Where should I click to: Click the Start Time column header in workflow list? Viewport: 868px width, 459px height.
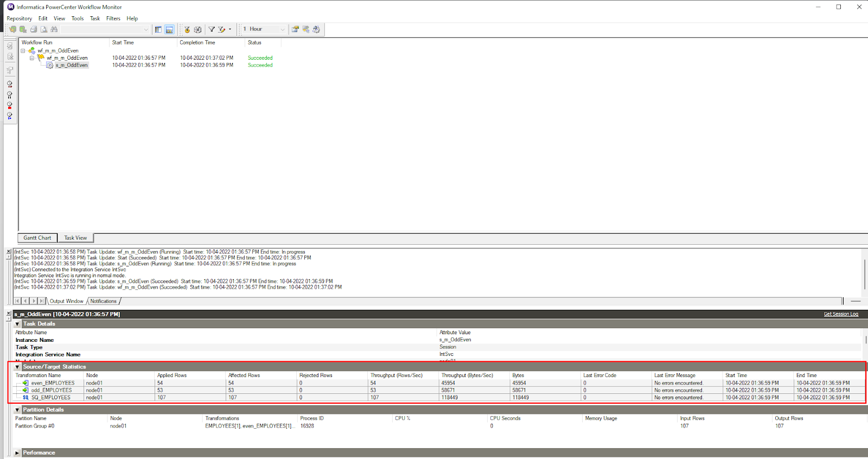143,42
